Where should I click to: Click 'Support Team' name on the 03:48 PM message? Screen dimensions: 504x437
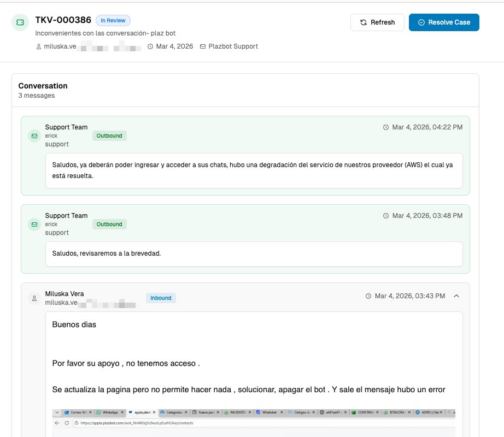coord(66,216)
